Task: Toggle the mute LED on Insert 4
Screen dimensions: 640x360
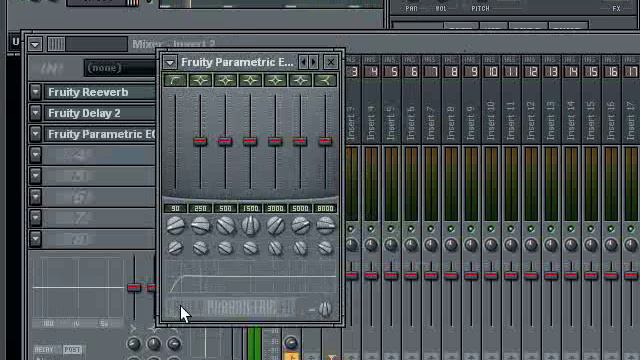Action: click(x=371, y=229)
